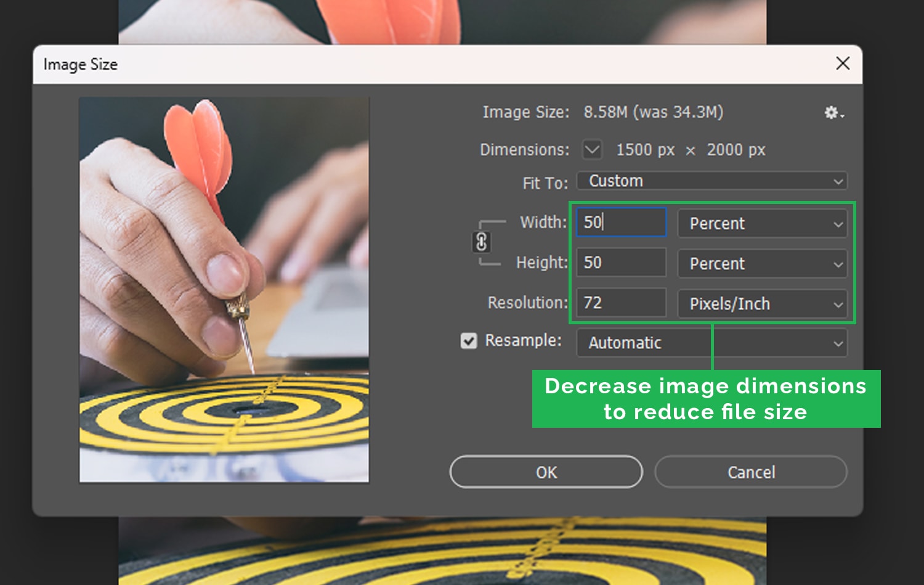Click the Fit To dropdown arrow

[x=838, y=181]
